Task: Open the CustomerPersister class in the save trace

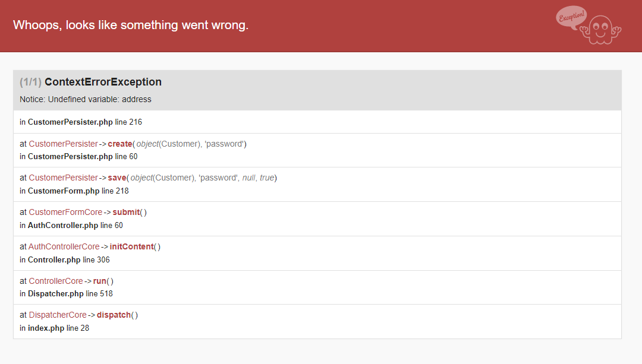Action: (63, 178)
